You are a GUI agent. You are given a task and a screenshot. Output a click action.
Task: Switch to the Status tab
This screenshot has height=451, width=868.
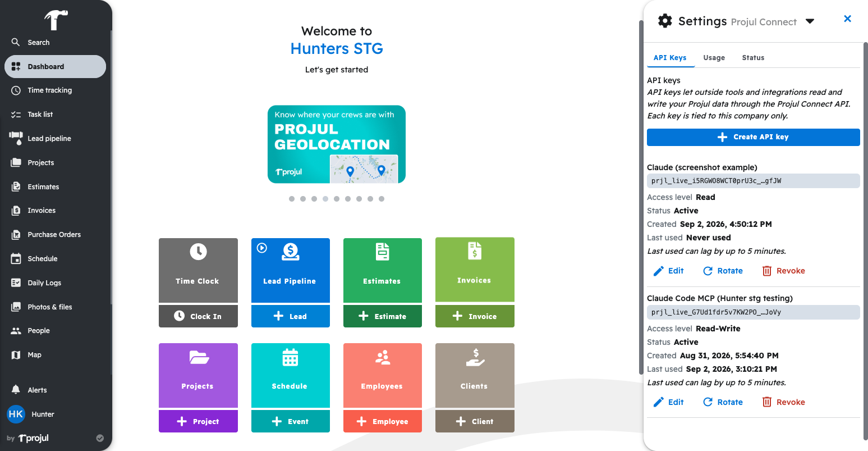pos(753,58)
